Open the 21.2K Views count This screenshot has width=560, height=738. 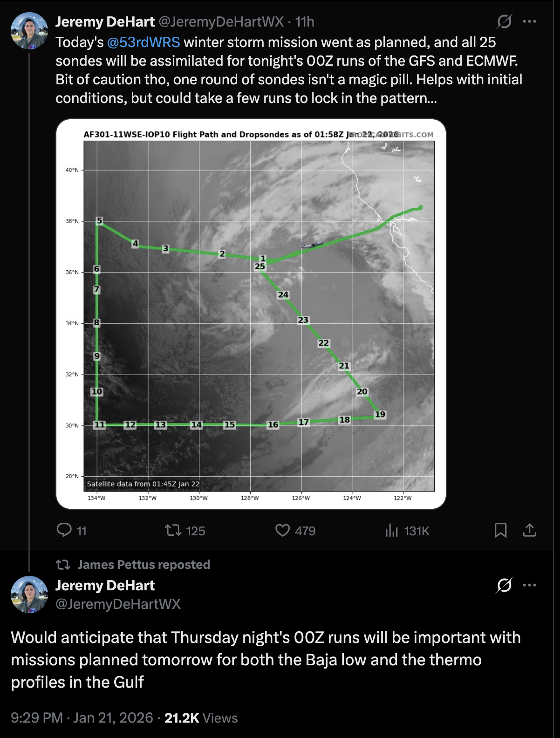pyautogui.click(x=201, y=717)
